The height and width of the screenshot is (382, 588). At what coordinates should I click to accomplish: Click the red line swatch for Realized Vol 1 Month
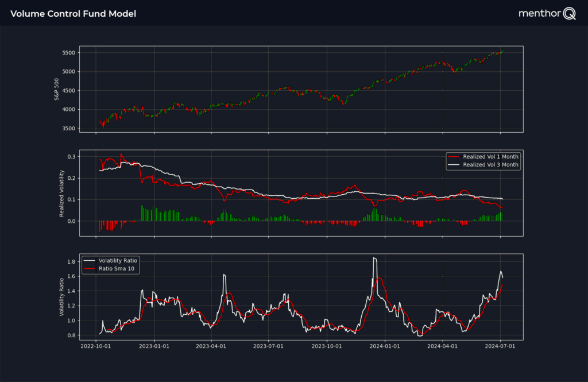tap(454, 156)
